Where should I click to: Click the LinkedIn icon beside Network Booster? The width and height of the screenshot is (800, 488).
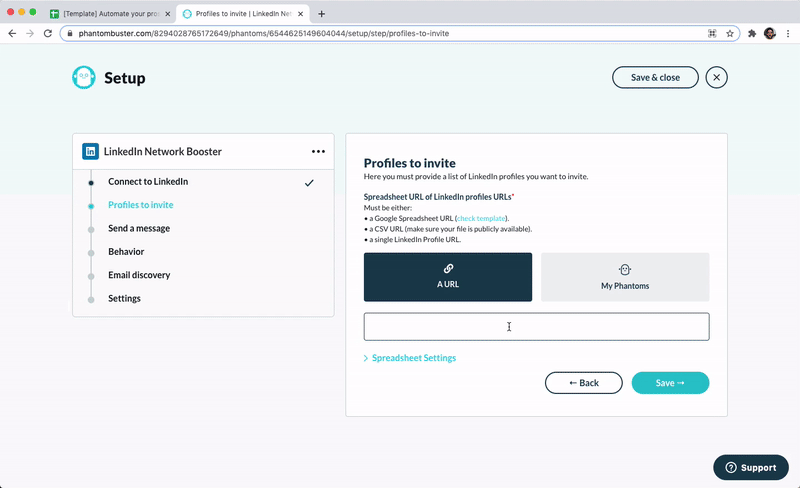click(x=90, y=152)
